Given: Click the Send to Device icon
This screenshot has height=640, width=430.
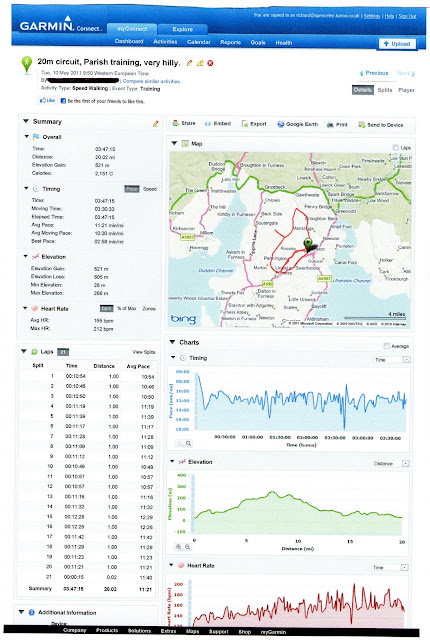Looking at the screenshot, I should point(361,124).
